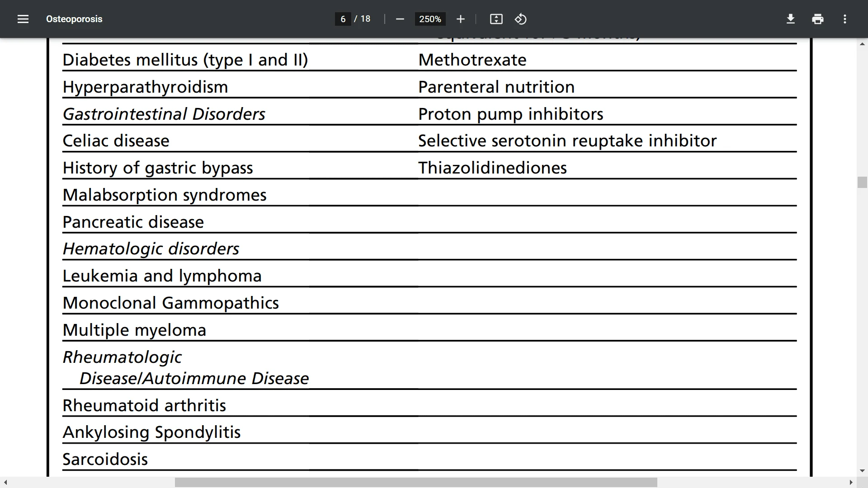
Task: Click the more options vertical menu icon
Action: [x=845, y=19]
